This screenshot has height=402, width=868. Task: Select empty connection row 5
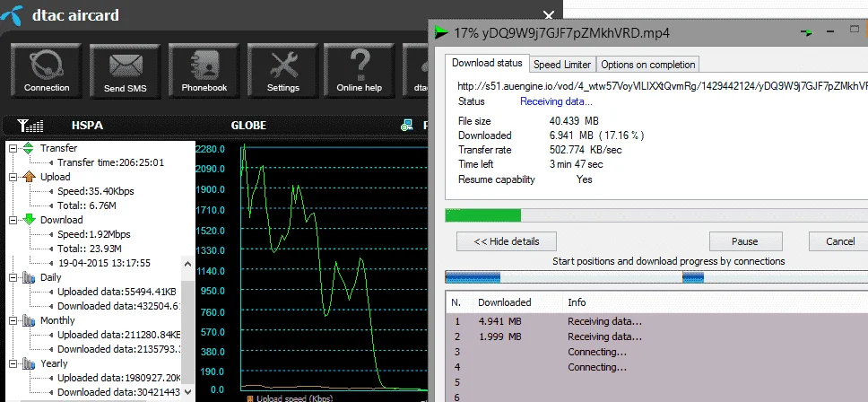point(657,382)
